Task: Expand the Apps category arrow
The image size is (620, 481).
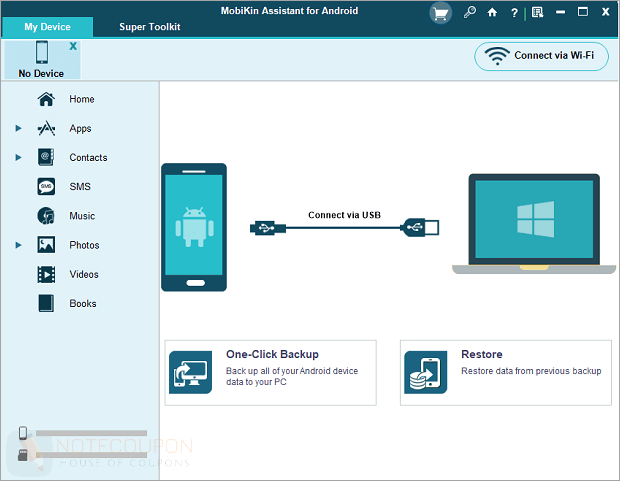Action: [x=18, y=128]
